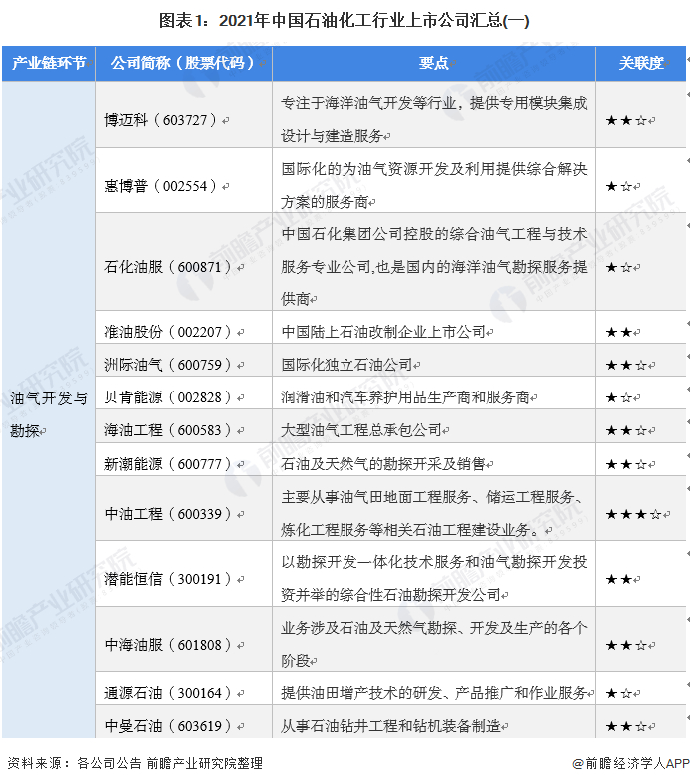Click the source note 资料来源：各公司公告

click(135, 763)
